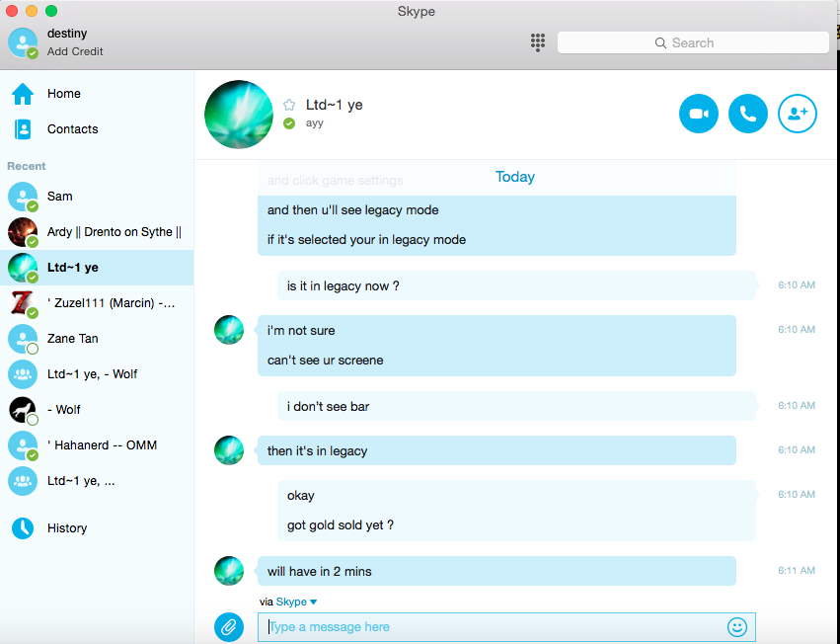Attach a file using the paperclip icon
Screen dimensions: 840x644
coord(229,627)
